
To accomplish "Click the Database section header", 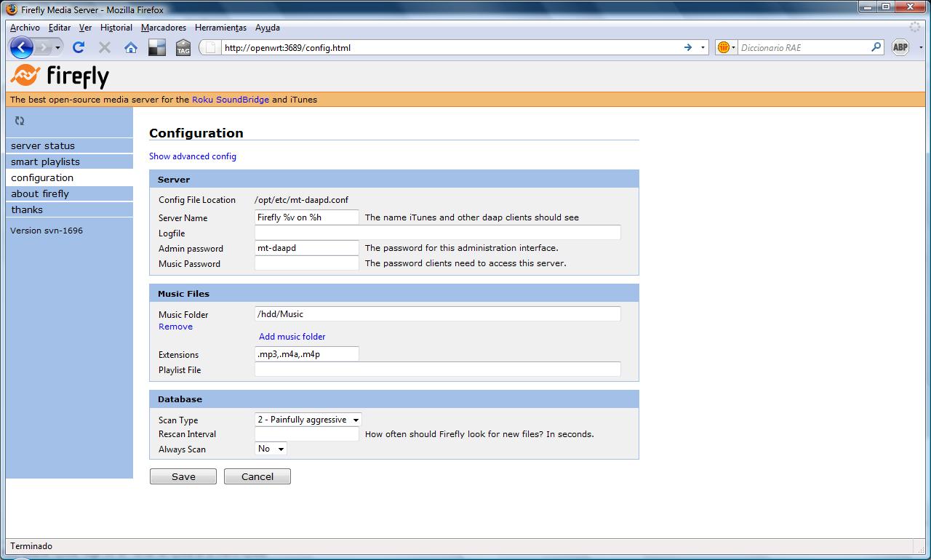I will point(394,399).
